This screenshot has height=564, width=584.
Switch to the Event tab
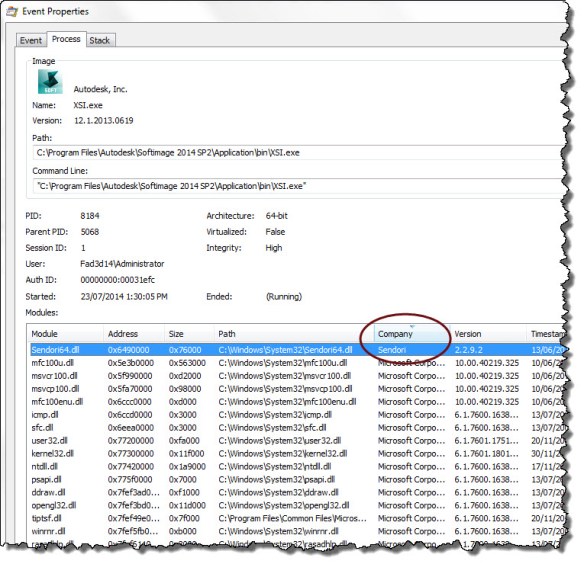[31, 40]
